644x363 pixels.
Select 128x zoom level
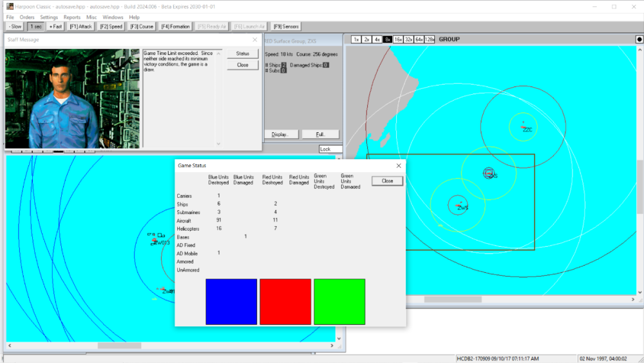point(430,39)
